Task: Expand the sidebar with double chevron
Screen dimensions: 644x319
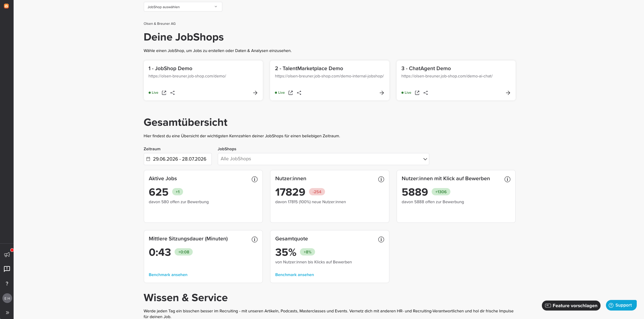Action: click(x=8, y=313)
